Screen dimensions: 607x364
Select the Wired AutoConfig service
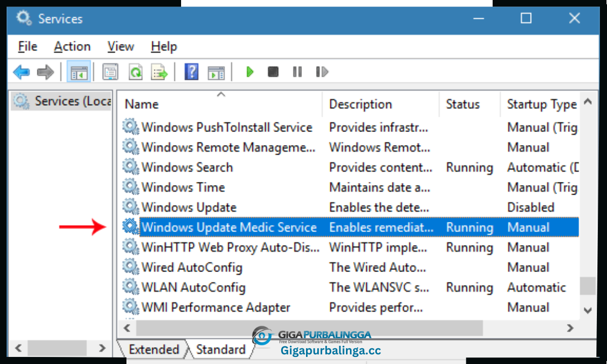[x=192, y=267]
